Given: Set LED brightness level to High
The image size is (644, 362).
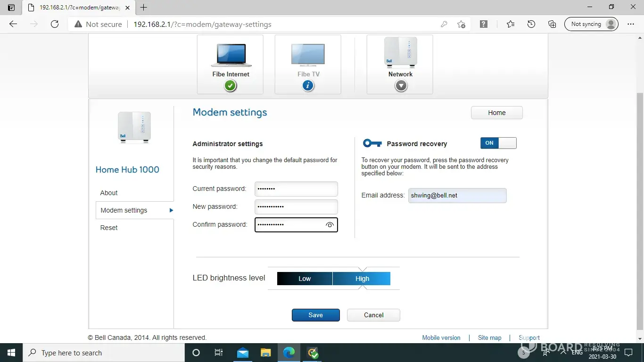Looking at the screenshot, I should tap(362, 279).
